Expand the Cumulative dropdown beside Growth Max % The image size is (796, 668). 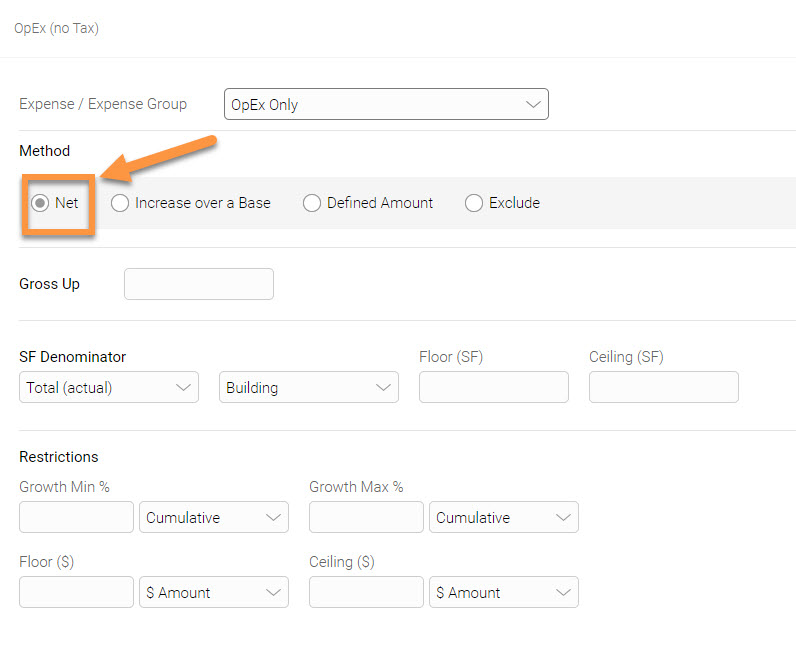click(504, 517)
